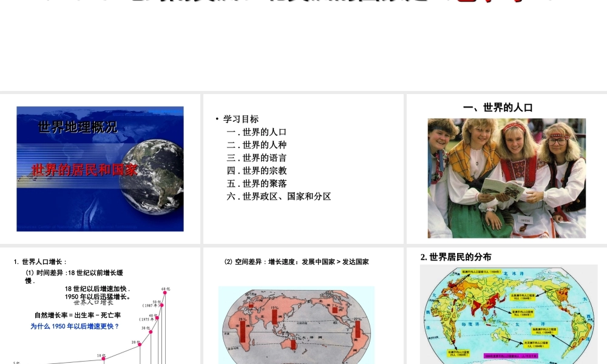Click the text 三.世界的语言

click(257, 158)
